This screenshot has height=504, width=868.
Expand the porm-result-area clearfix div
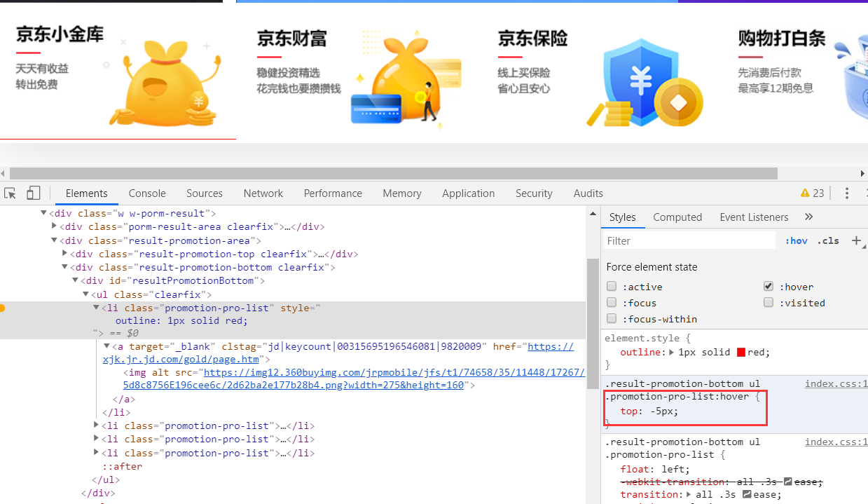coord(55,226)
